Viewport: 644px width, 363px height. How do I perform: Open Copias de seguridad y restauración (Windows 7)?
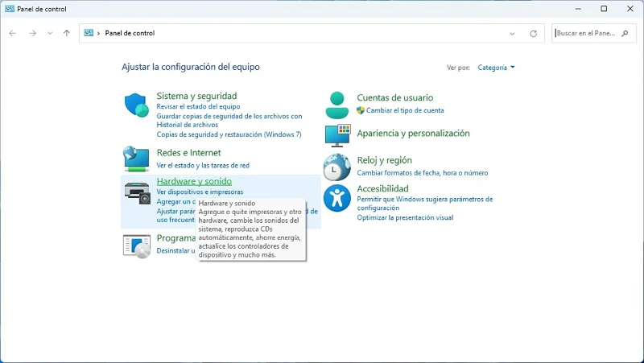229,134
